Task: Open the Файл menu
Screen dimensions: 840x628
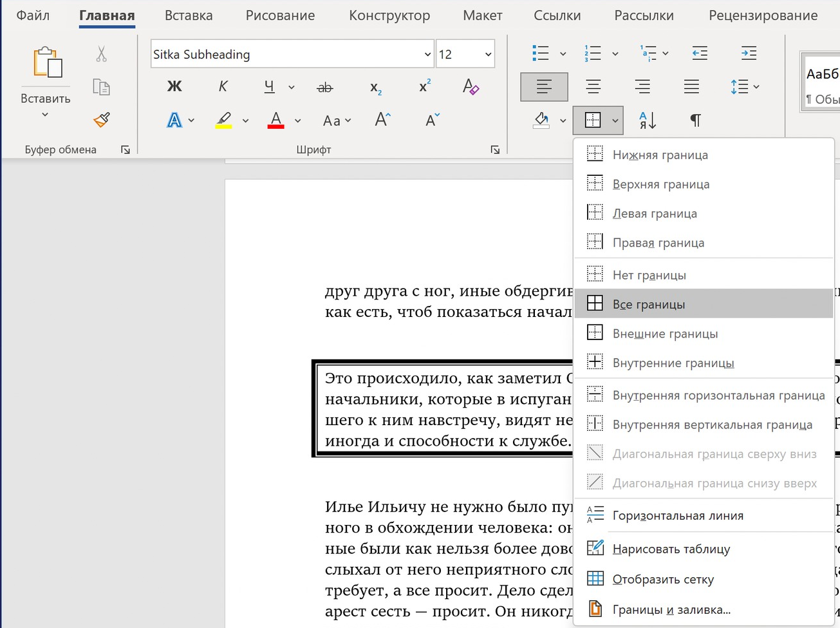Action: pos(33,15)
